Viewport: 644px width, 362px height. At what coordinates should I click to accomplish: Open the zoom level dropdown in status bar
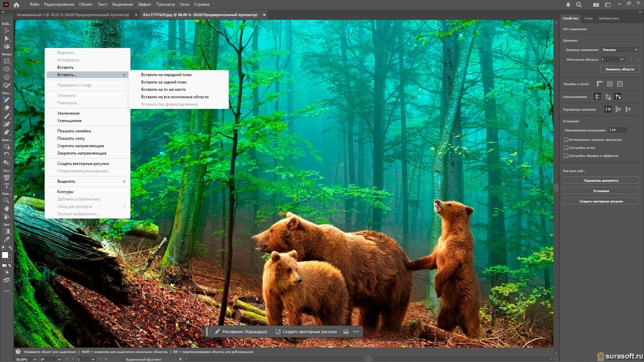(35, 359)
